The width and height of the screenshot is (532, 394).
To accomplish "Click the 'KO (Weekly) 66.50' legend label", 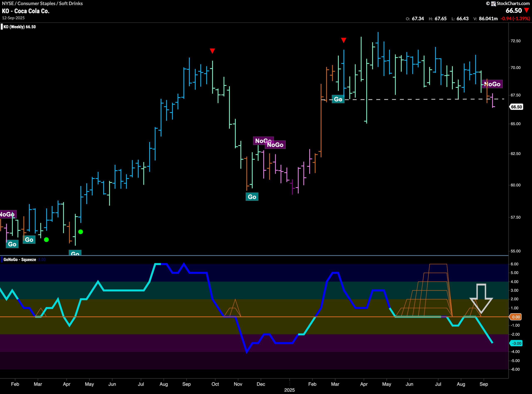I will point(20,27).
